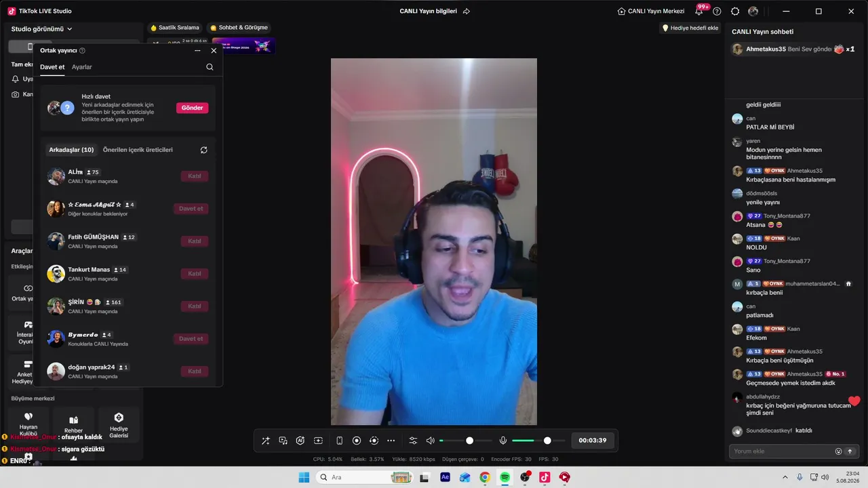
Task: Click the add scene icon in toolbar
Action: (318, 441)
